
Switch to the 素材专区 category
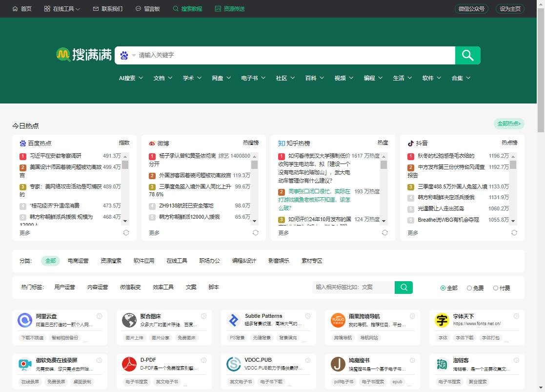coord(312,261)
